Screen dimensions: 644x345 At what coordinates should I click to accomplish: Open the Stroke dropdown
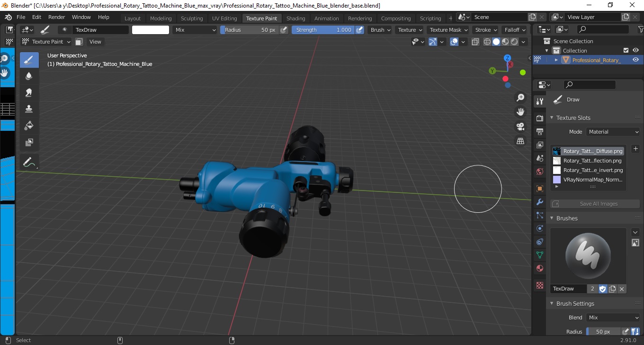[x=486, y=29]
